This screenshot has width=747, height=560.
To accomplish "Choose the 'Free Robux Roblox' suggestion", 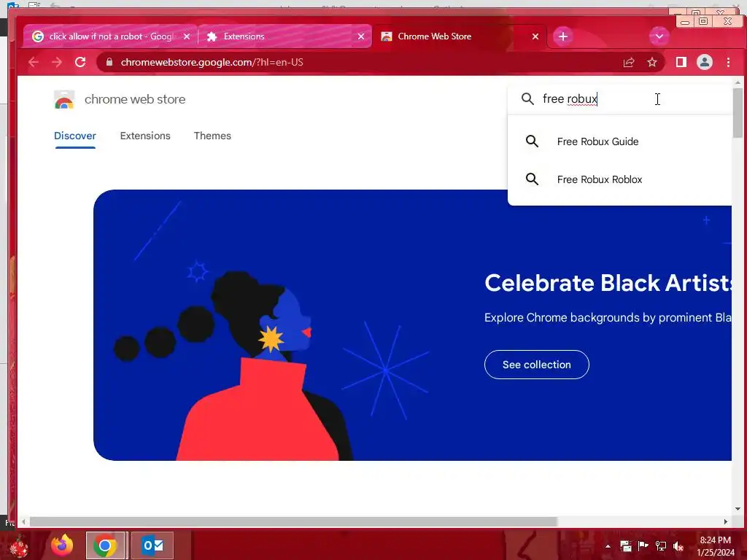I will (620, 179).
